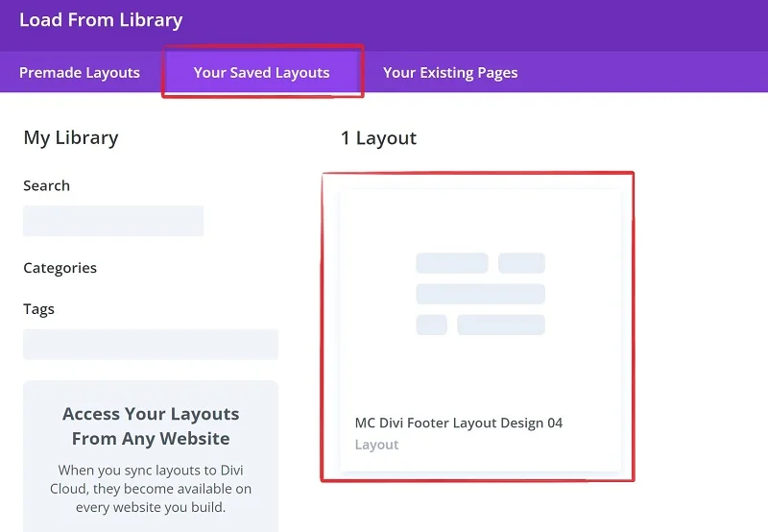The width and height of the screenshot is (768, 532).
Task: Click the gray 'Layout' type label
Action: [376, 445]
